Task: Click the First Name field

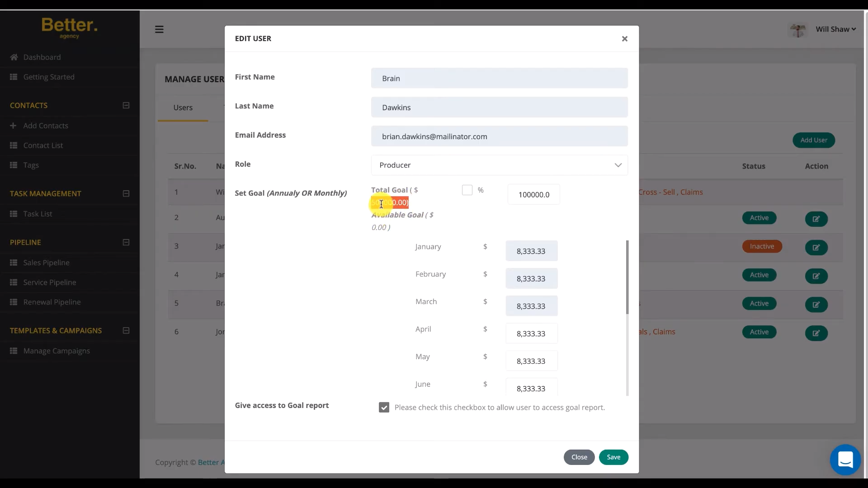Action: pyautogui.click(x=499, y=78)
